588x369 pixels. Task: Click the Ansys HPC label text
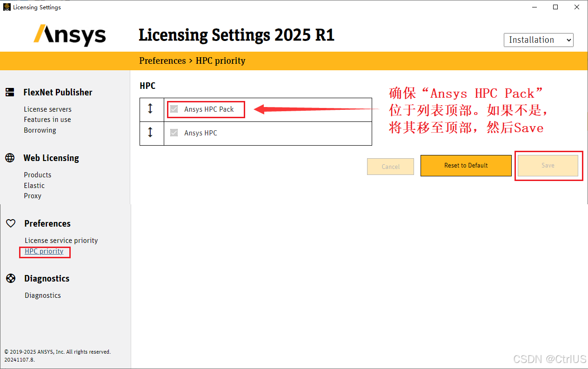(200, 133)
